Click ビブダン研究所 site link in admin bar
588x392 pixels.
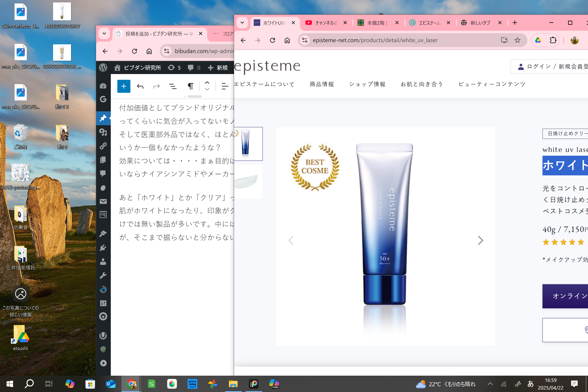pyautogui.click(x=138, y=68)
